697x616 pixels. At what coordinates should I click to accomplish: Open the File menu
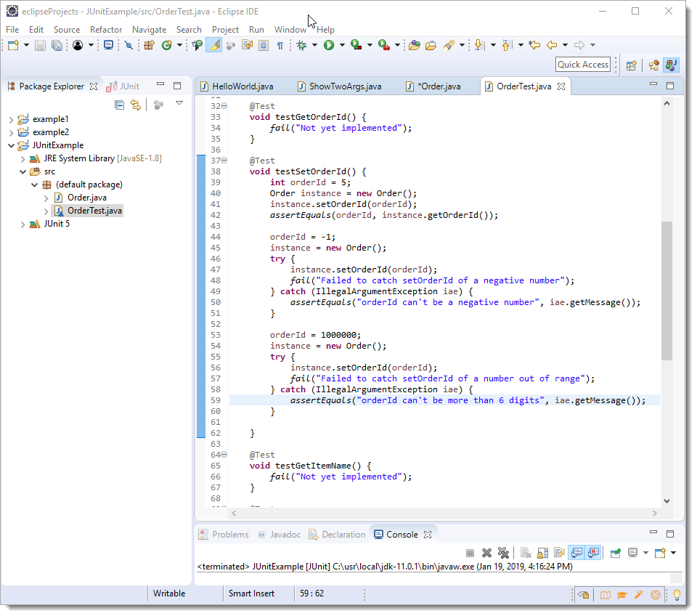pos(12,29)
